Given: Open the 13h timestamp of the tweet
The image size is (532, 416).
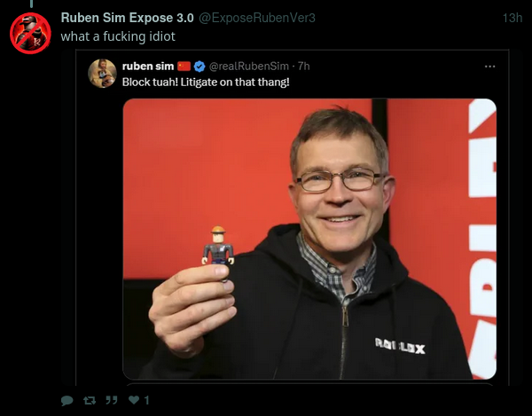Looking at the screenshot, I should click(x=512, y=18).
